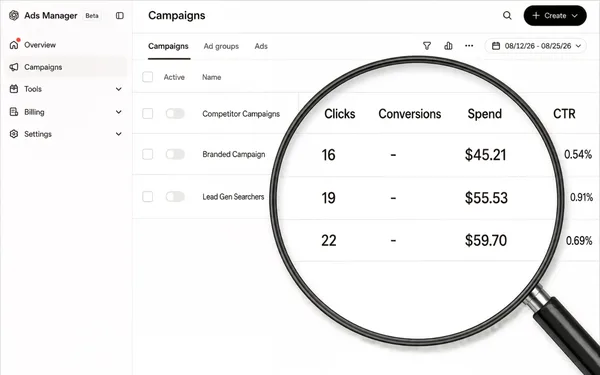Click the calendar icon in date range
This screenshot has height=375, width=600.
pyautogui.click(x=496, y=46)
